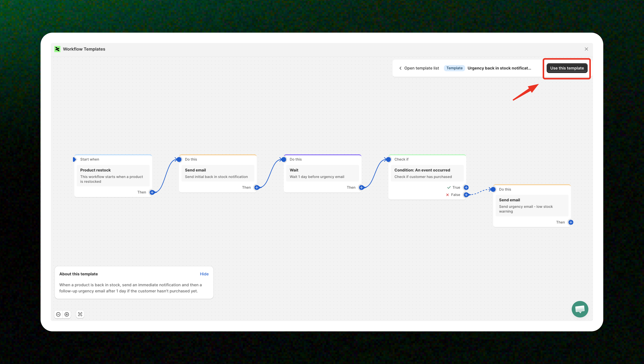Image resolution: width=644 pixels, height=364 pixels.
Task: Click the Template badge label
Action: click(x=454, y=68)
